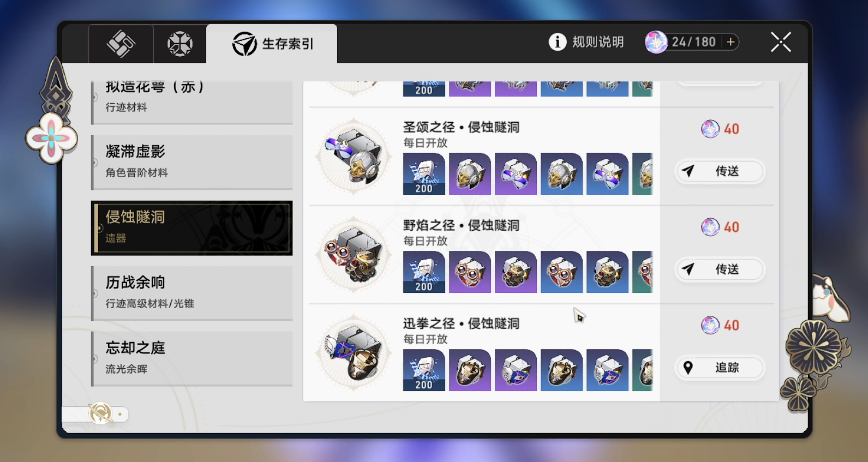Click 追踪 button for 迅拳之径

(720, 368)
